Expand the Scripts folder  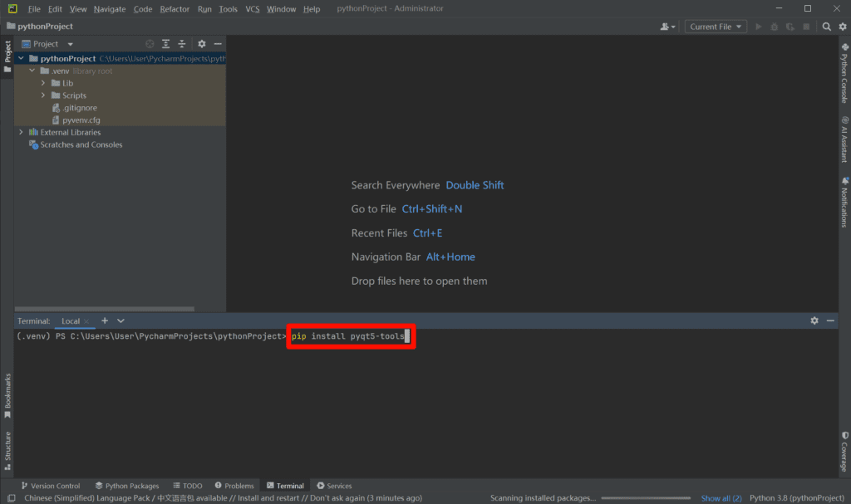[x=43, y=95]
